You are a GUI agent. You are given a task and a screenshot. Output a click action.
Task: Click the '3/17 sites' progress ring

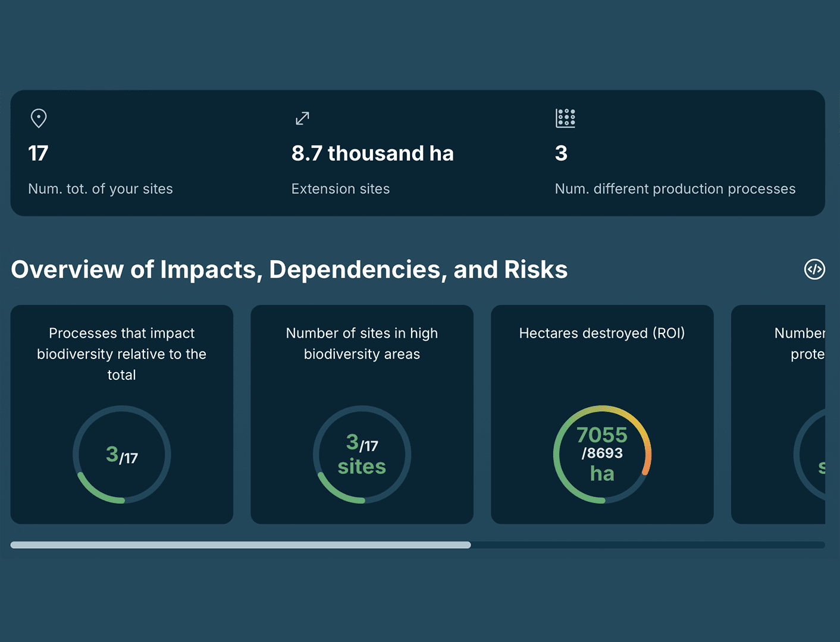(362, 455)
